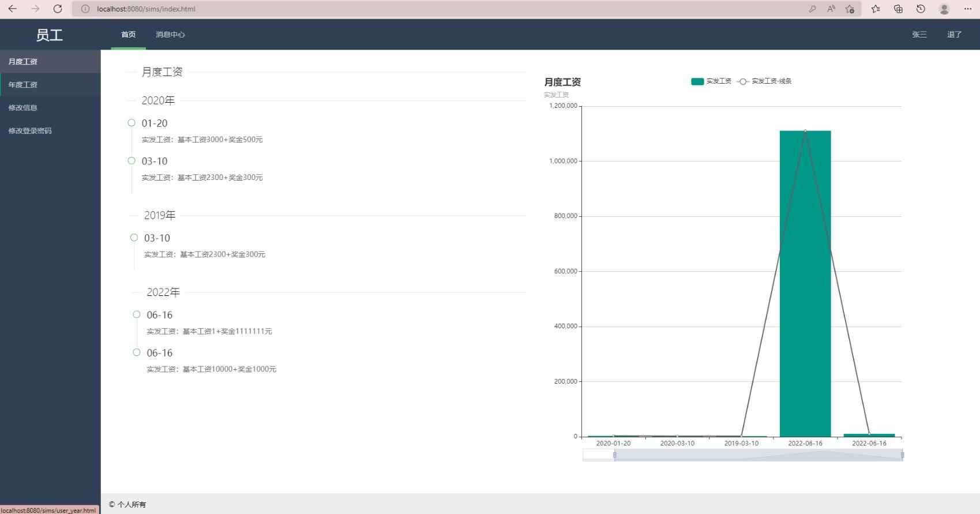This screenshot has height=514, width=980.
Task: Reload the page with refresh icon
Action: [x=58, y=9]
